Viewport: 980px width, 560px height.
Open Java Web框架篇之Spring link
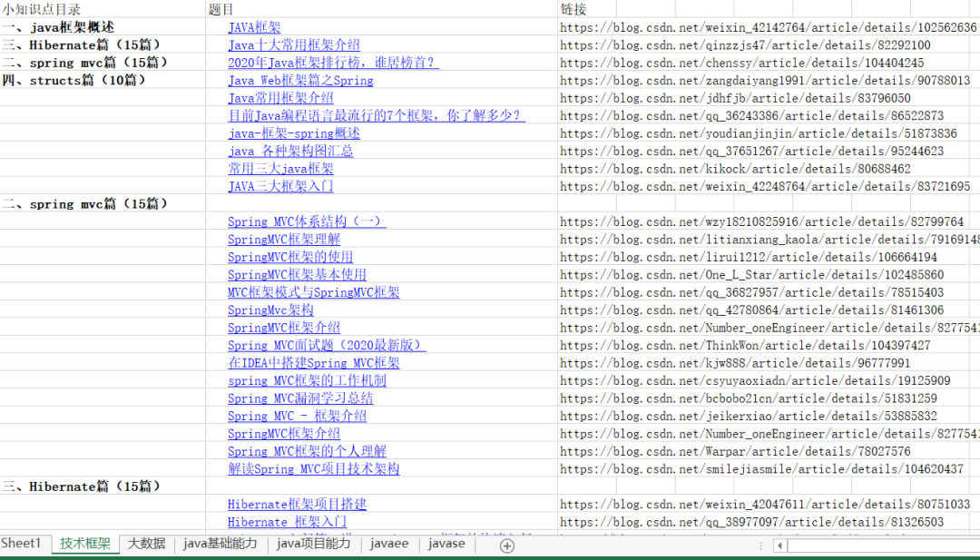click(300, 81)
